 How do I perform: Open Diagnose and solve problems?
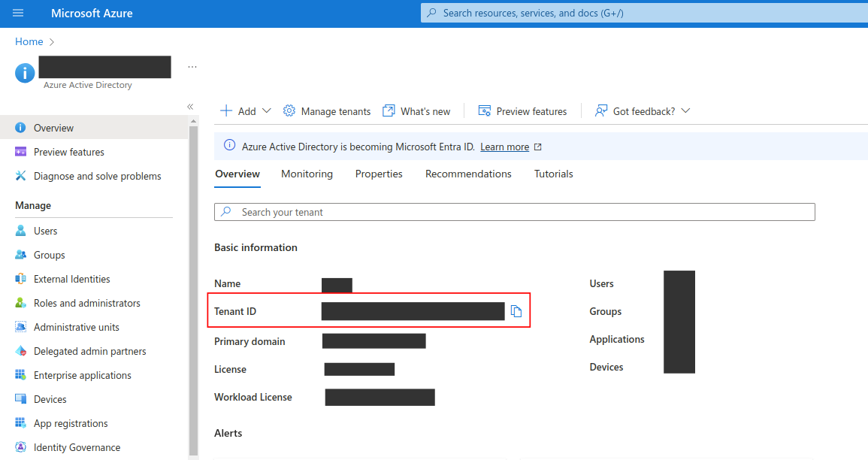click(x=97, y=176)
